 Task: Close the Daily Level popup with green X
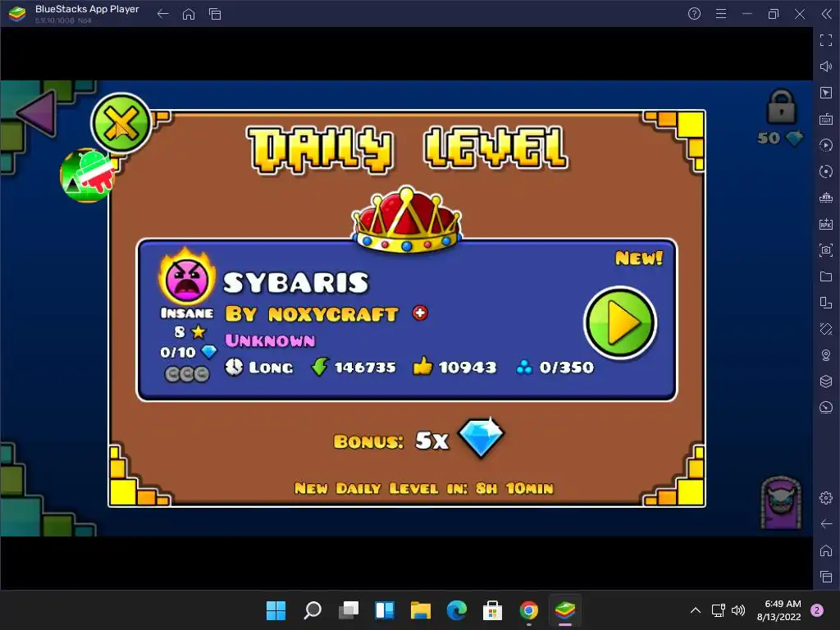pos(121,123)
